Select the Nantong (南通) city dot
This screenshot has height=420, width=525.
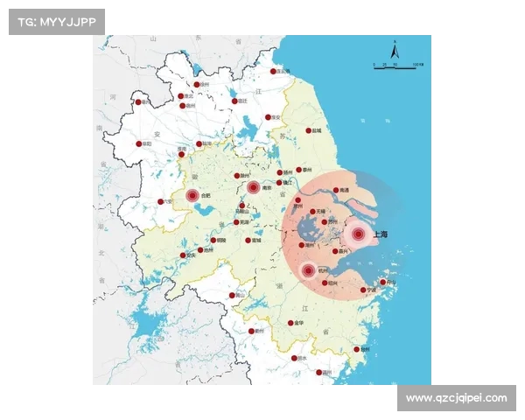pyautogui.click(x=336, y=190)
